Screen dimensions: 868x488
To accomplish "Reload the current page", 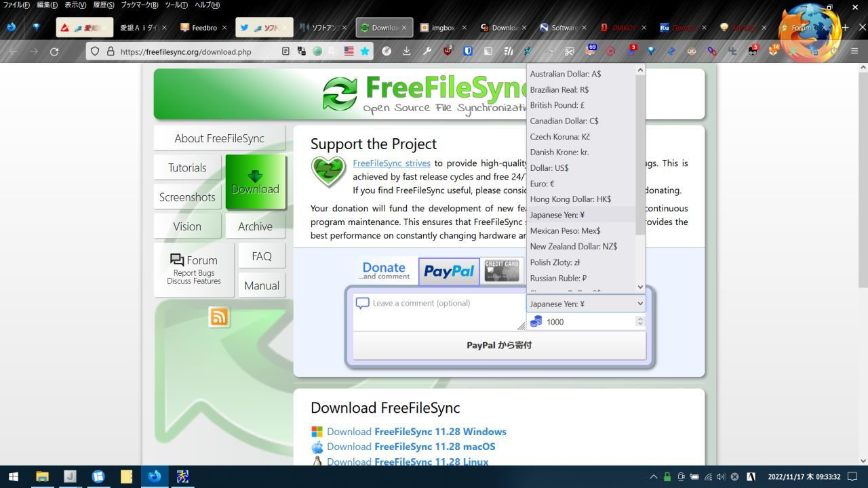I will coord(54,52).
